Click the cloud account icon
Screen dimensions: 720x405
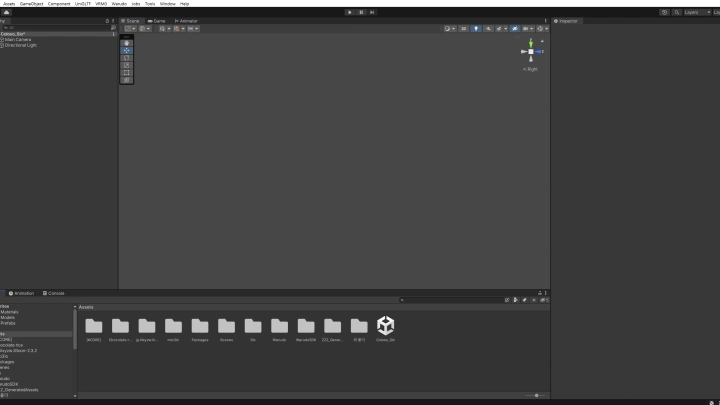point(6,12)
